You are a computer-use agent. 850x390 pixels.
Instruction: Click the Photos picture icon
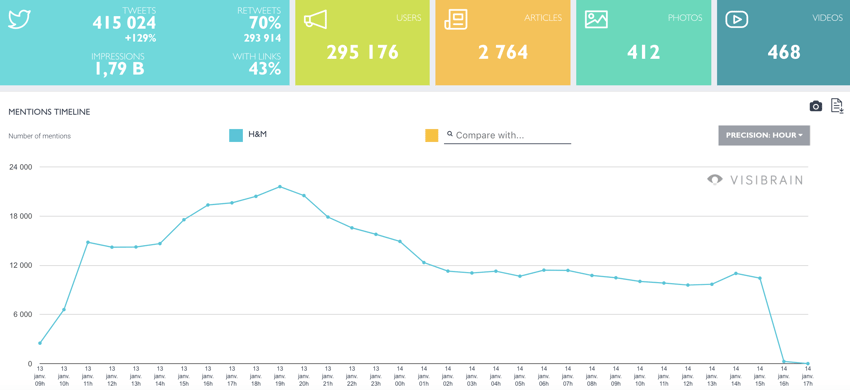click(596, 20)
